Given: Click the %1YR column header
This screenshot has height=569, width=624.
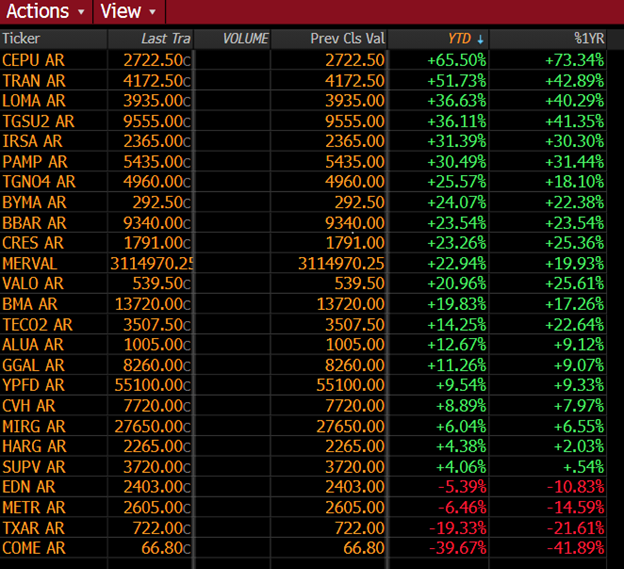Looking at the screenshot, I should 548,39.
